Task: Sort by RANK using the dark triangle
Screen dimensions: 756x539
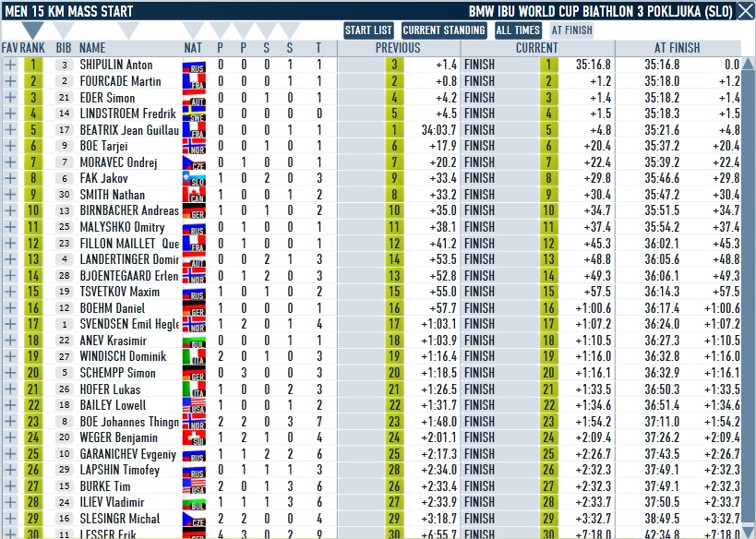Action: 32,30
